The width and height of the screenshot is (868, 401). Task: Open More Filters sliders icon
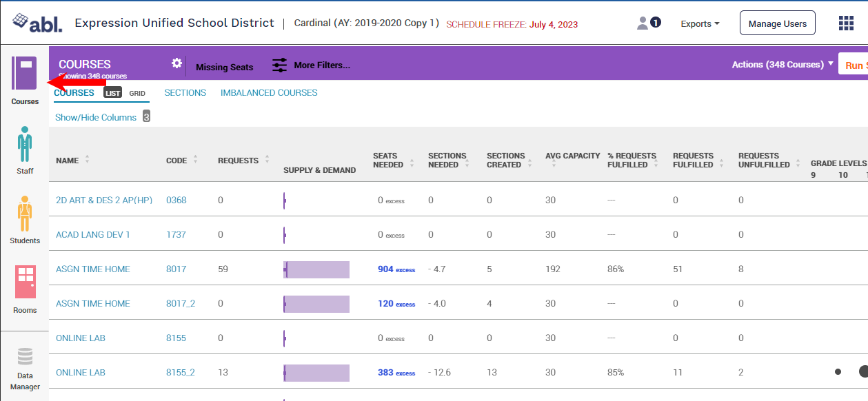tap(279, 65)
